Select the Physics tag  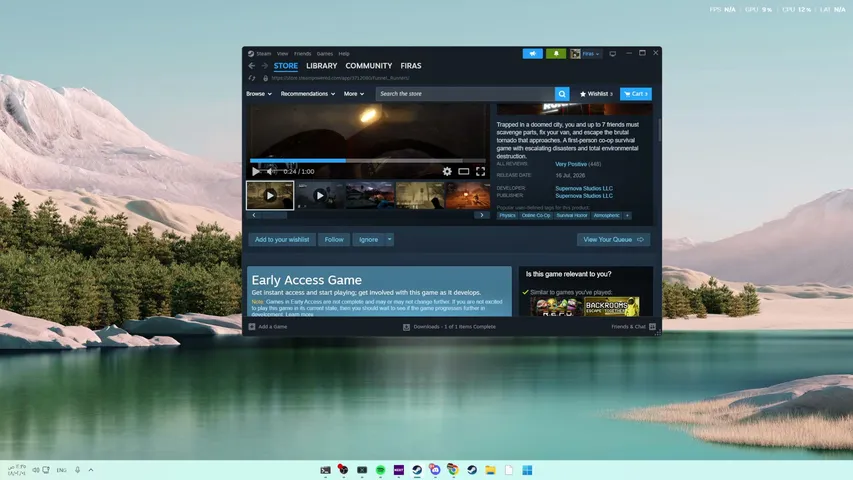pyautogui.click(x=507, y=216)
